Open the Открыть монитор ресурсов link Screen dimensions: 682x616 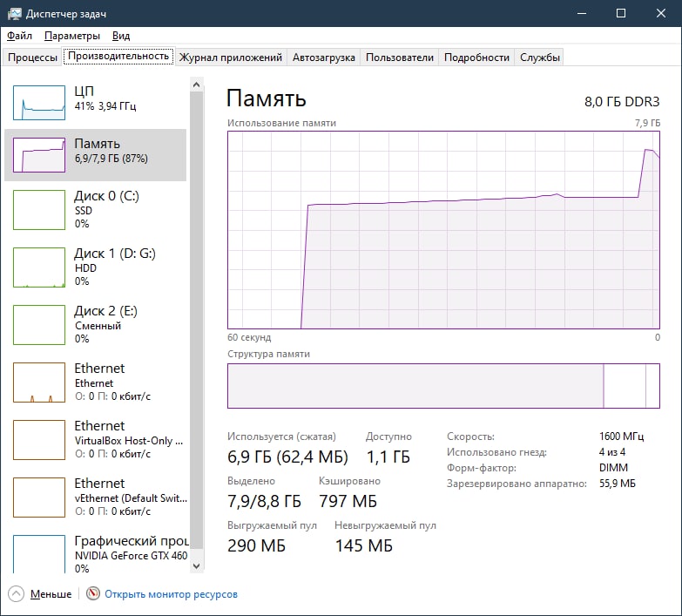(x=171, y=594)
